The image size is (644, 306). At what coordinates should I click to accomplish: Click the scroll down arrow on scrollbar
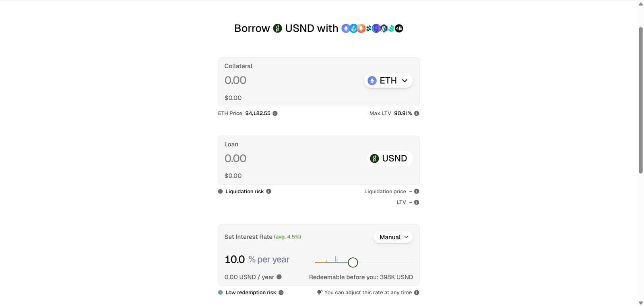[x=640, y=303]
